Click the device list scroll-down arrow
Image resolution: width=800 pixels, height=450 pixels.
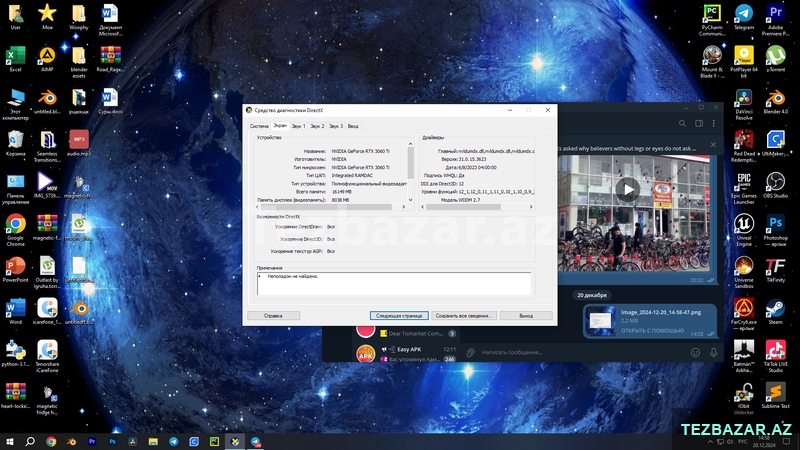(x=410, y=200)
